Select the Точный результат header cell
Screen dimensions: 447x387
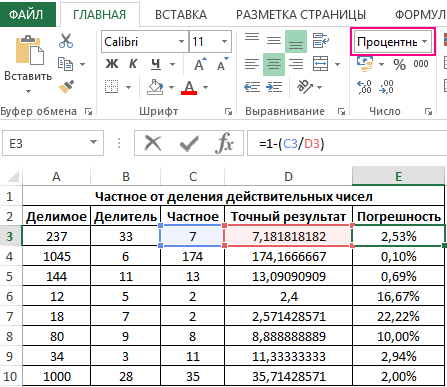(x=288, y=216)
